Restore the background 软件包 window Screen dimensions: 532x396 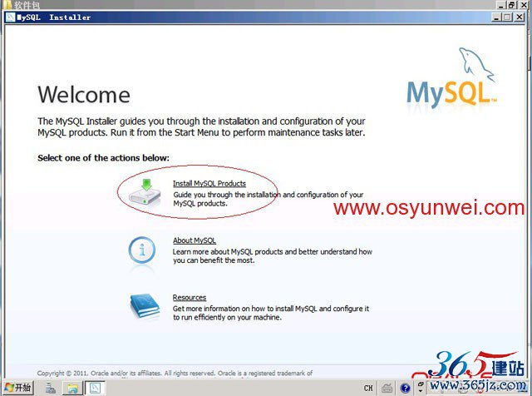pyautogui.click(x=512, y=5)
